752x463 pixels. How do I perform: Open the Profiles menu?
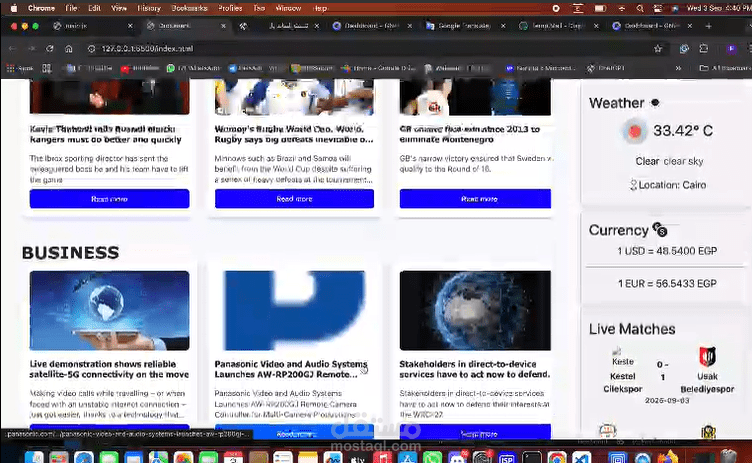click(230, 8)
